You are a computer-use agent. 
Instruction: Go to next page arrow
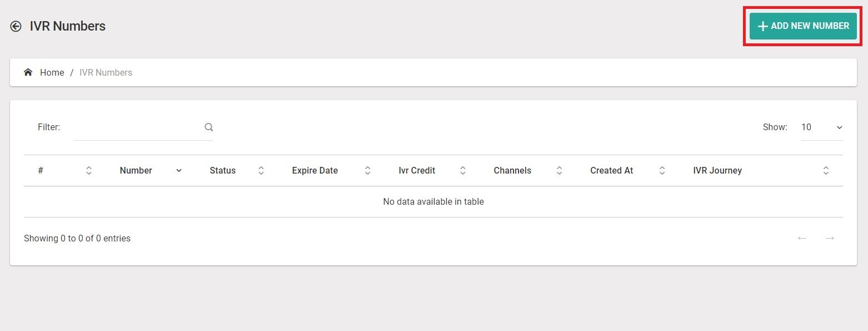pos(830,238)
